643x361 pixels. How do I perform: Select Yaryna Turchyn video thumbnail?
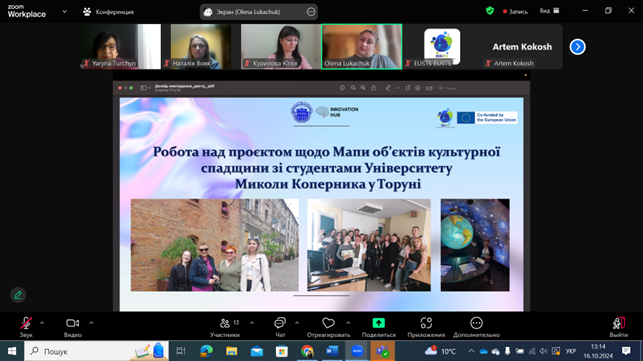[x=121, y=46]
